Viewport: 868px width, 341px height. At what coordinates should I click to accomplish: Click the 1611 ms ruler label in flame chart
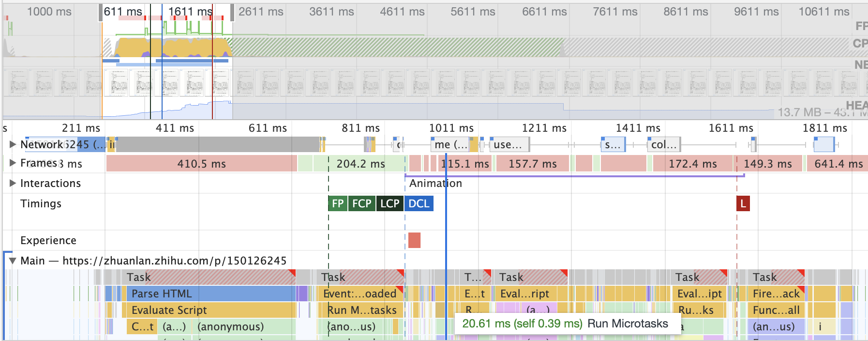(731, 128)
